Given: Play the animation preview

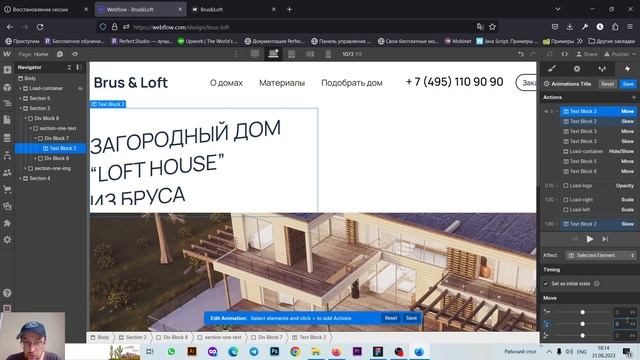Looking at the screenshot, I should tap(589, 239).
